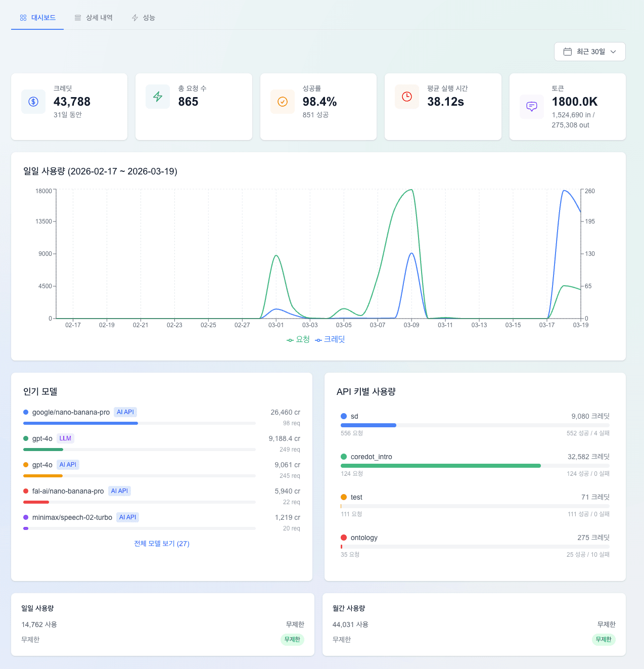Click the lightning icon next to 성능
This screenshot has height=669, width=644.
pyautogui.click(x=135, y=18)
